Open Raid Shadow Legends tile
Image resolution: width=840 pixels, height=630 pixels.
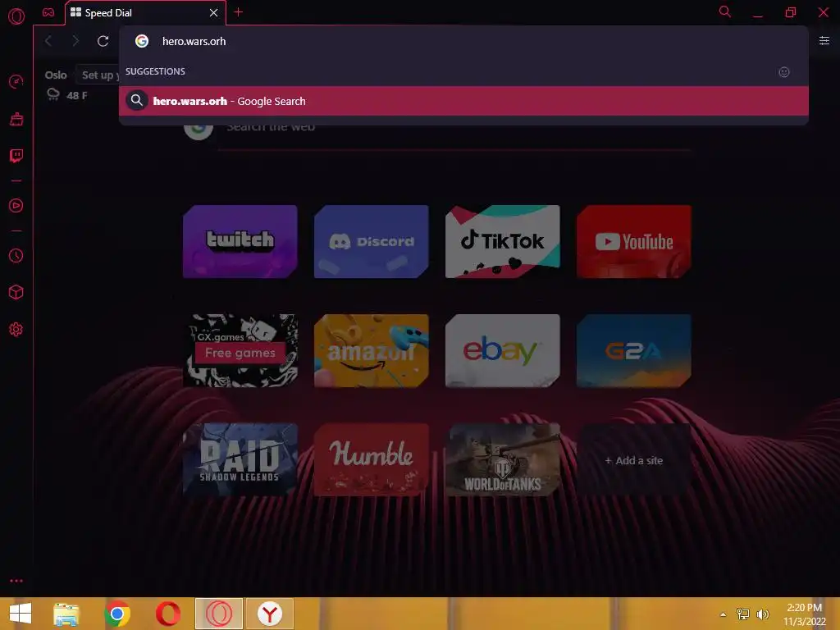[240, 460]
